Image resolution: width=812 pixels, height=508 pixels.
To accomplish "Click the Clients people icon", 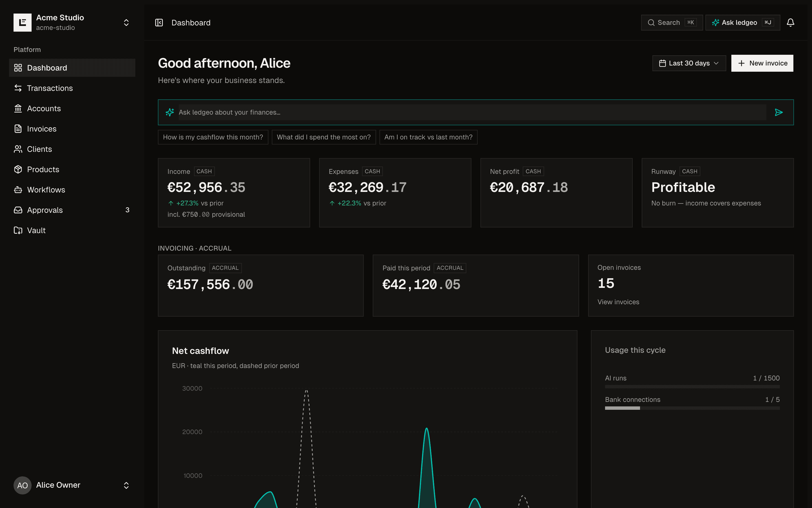I will click(18, 149).
